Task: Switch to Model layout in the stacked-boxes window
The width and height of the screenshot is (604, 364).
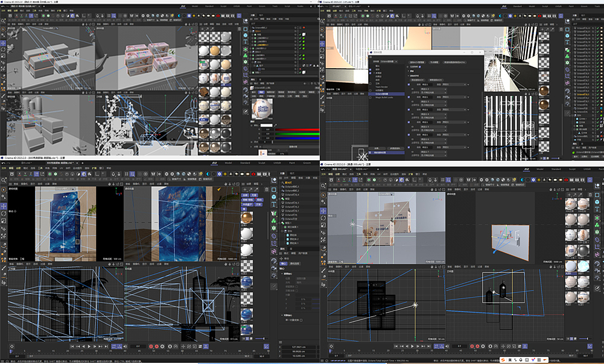Action: (x=195, y=5)
